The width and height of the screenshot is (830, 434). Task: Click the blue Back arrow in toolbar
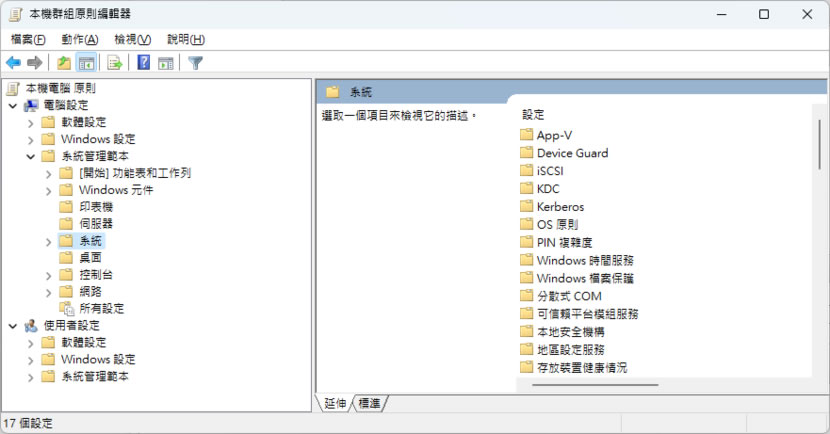[14, 63]
